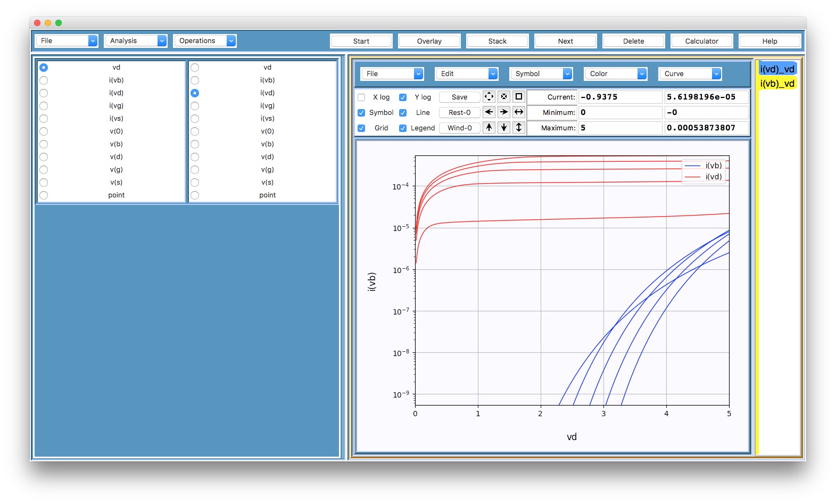
Task: Open the Curve dropdown
Action: point(690,73)
